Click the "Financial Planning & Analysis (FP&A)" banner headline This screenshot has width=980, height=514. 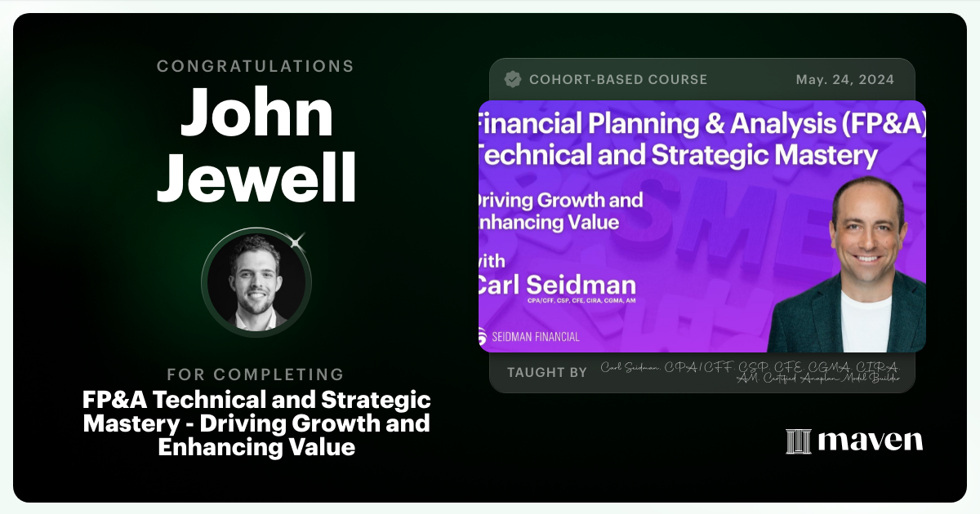click(x=702, y=122)
